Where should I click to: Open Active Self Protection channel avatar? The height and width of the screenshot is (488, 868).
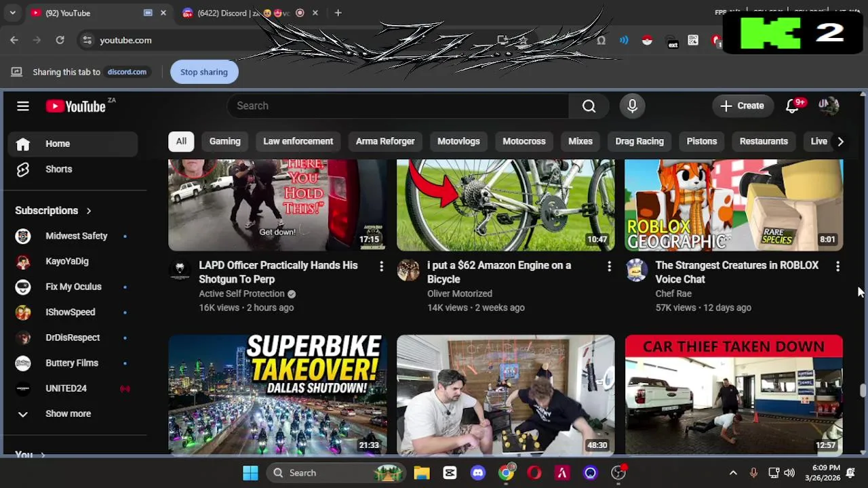pos(180,270)
